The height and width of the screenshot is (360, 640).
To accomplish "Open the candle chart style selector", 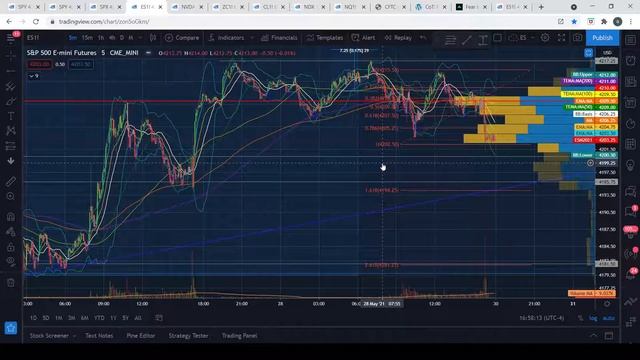I will [x=153, y=38].
